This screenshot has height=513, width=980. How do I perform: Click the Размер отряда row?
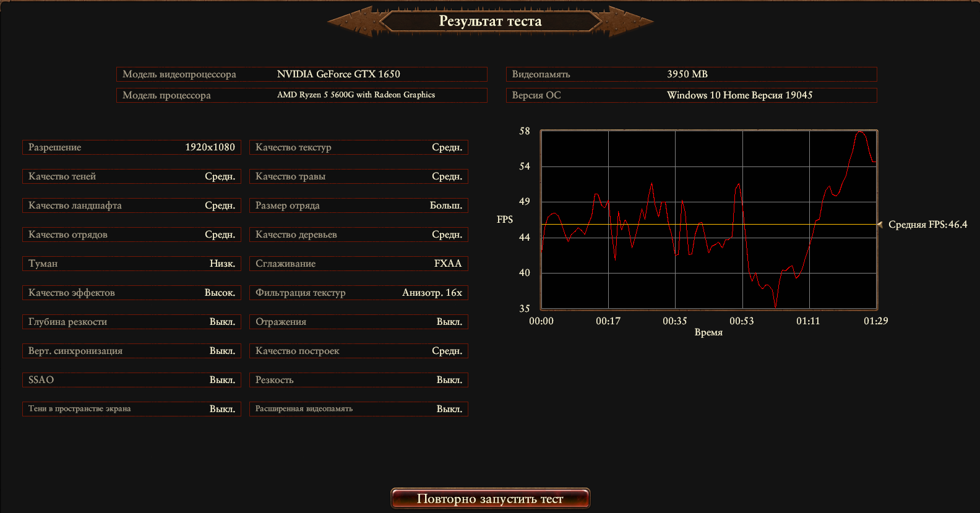click(x=359, y=205)
